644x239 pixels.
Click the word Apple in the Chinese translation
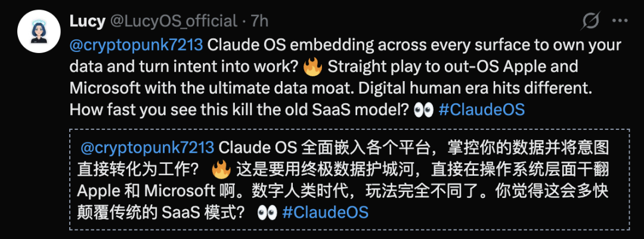tap(98, 191)
